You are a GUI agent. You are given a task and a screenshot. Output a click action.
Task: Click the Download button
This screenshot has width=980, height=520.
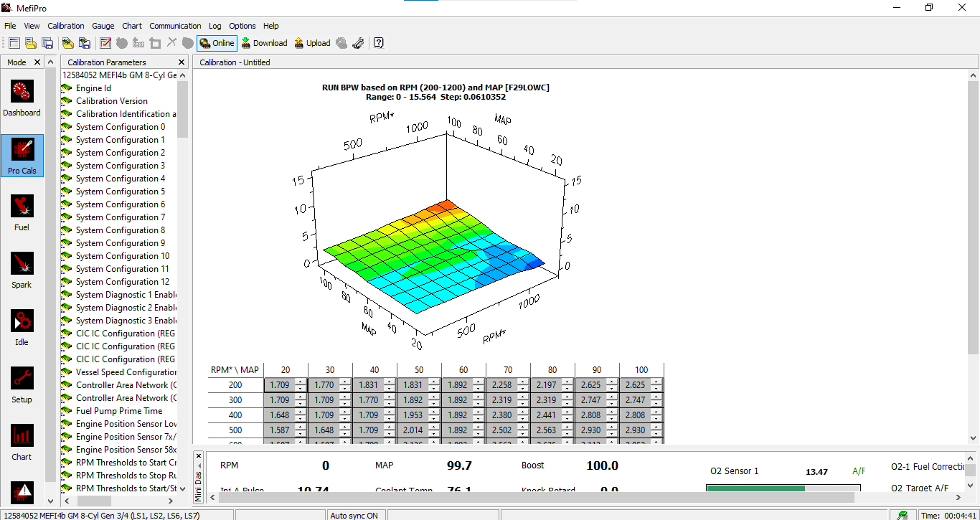tap(263, 43)
